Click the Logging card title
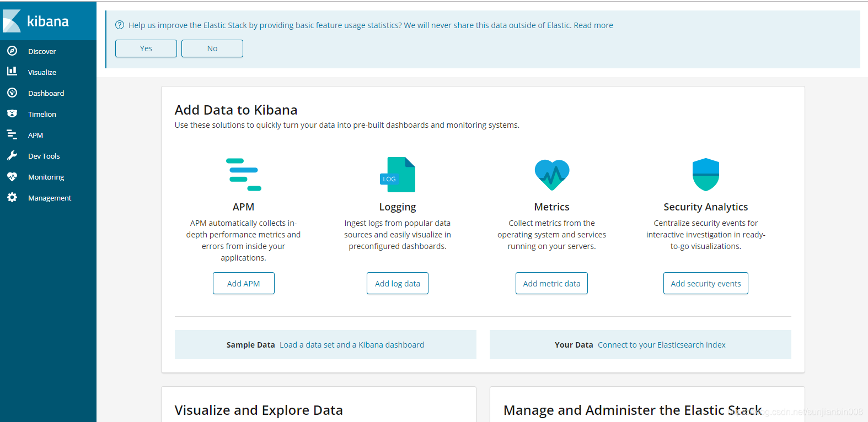Image resolution: width=868 pixels, height=422 pixels. coord(398,207)
